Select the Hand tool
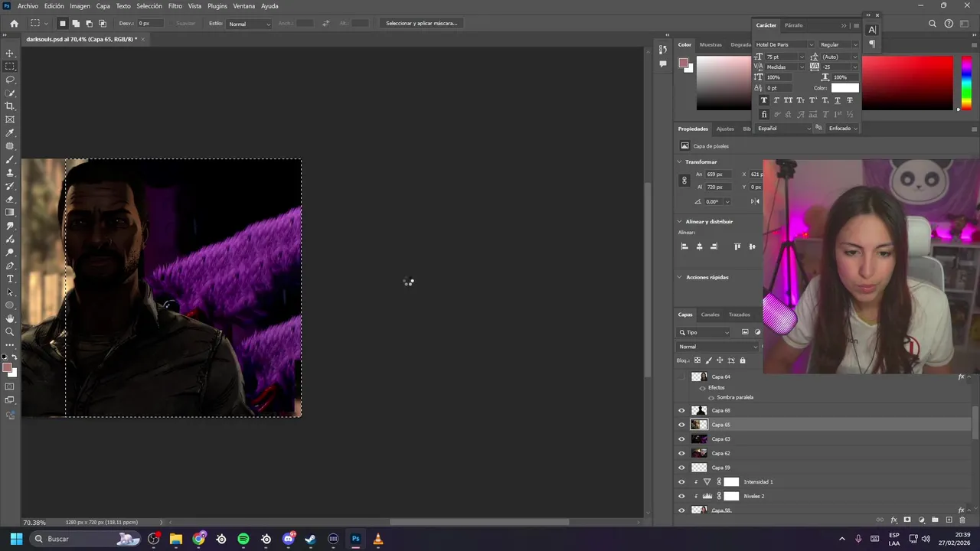The height and width of the screenshot is (551, 980). point(10,318)
